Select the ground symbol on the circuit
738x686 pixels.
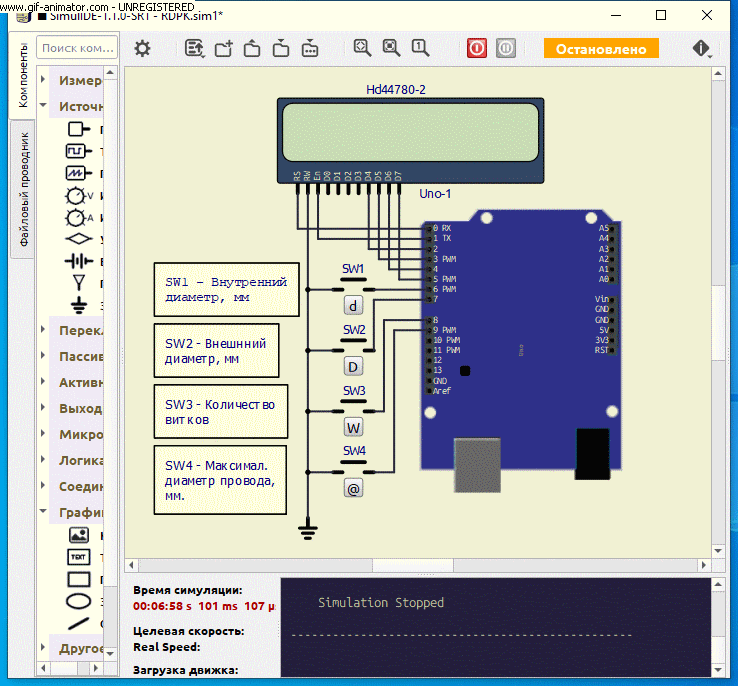(308, 531)
